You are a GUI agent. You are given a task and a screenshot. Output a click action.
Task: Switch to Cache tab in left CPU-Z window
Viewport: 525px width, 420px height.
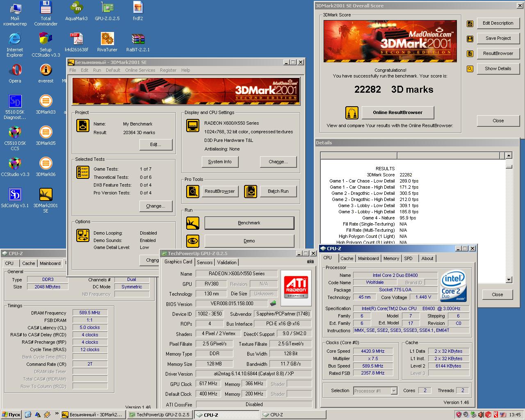coord(29,263)
